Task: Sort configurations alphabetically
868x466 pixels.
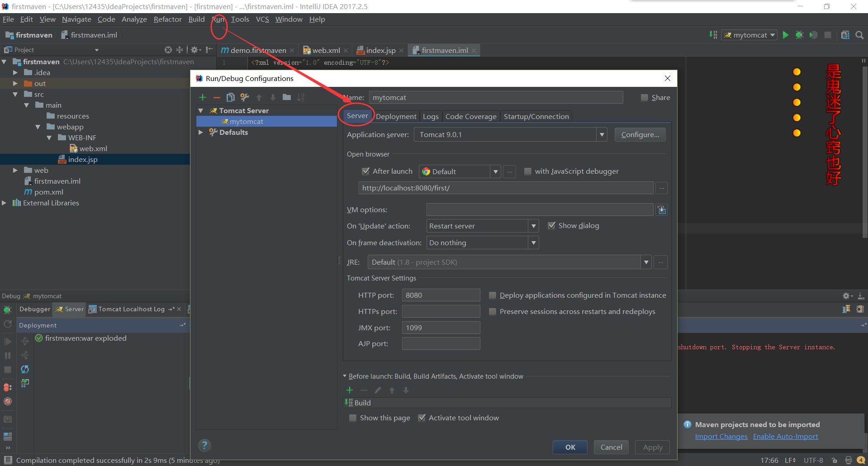Action: [x=301, y=97]
